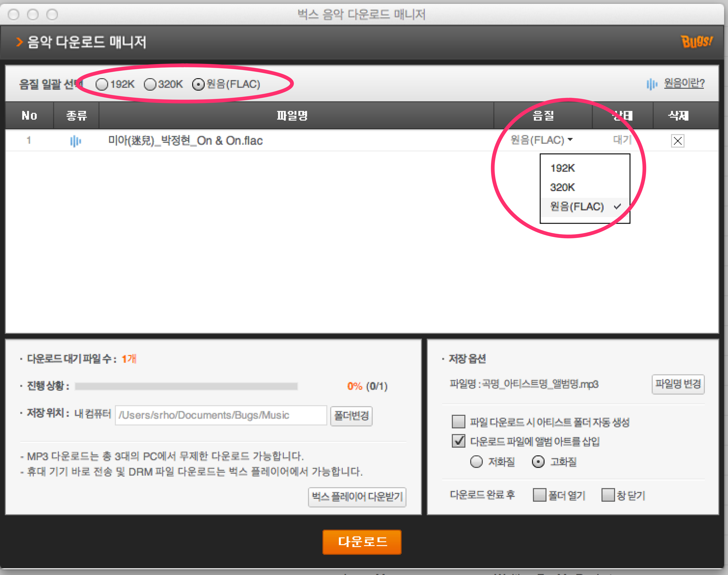Click the save location path field
Screen dimensions: 728x575
pos(221,415)
